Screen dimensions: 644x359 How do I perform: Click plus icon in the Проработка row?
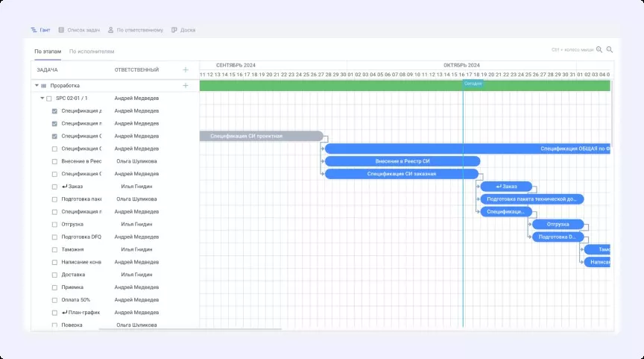point(186,86)
